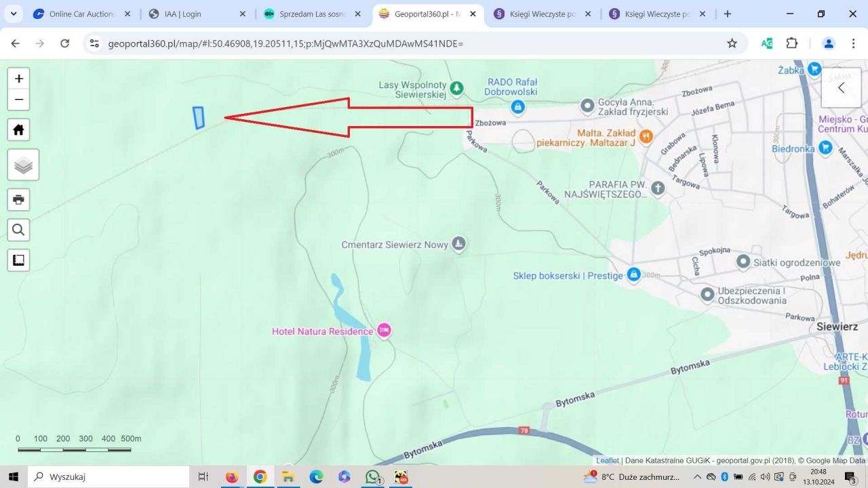The image size is (868, 488).
Task: Click the Sklep bokserski Prestige pin
Action: (x=633, y=274)
